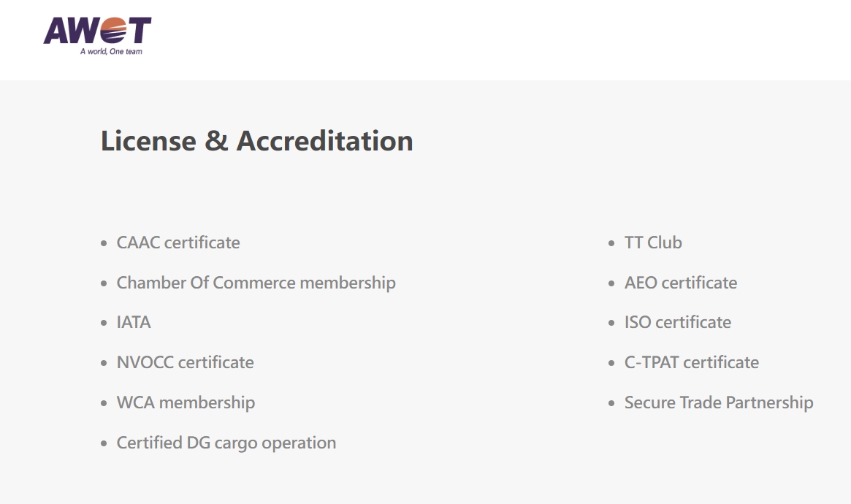Click the CAAC certificate list item
This screenshot has width=851, height=504.
pos(178,243)
